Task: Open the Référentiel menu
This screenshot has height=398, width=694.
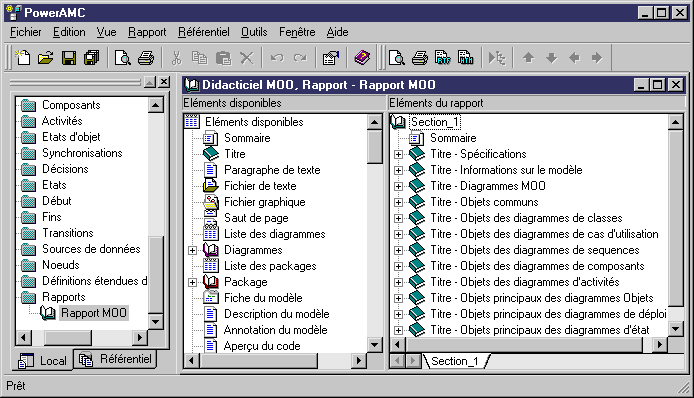Action: (x=204, y=32)
